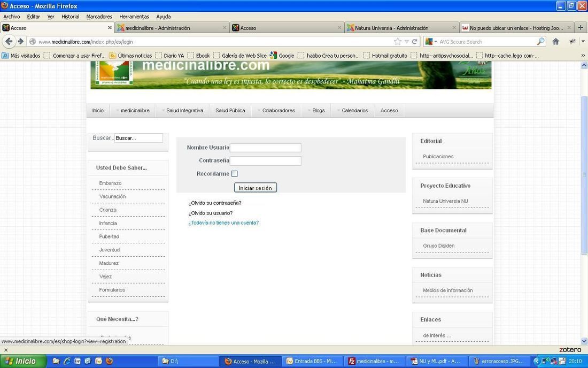Open the D:\ folder taskbar item

click(x=189, y=361)
